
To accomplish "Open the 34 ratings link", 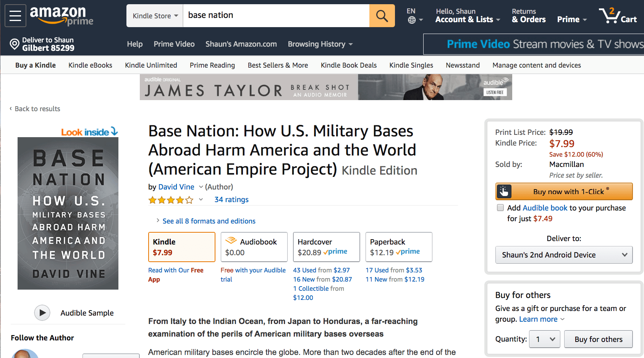I will click(231, 199).
